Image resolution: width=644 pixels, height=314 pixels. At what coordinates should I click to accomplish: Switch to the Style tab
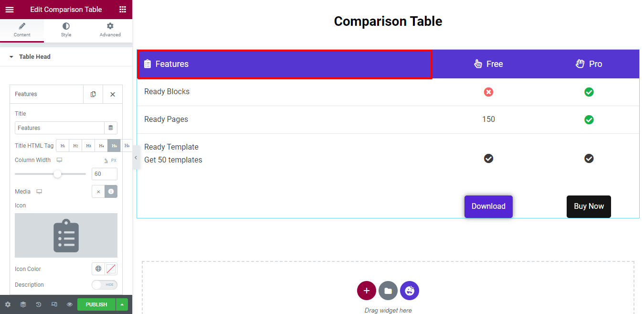(x=66, y=30)
